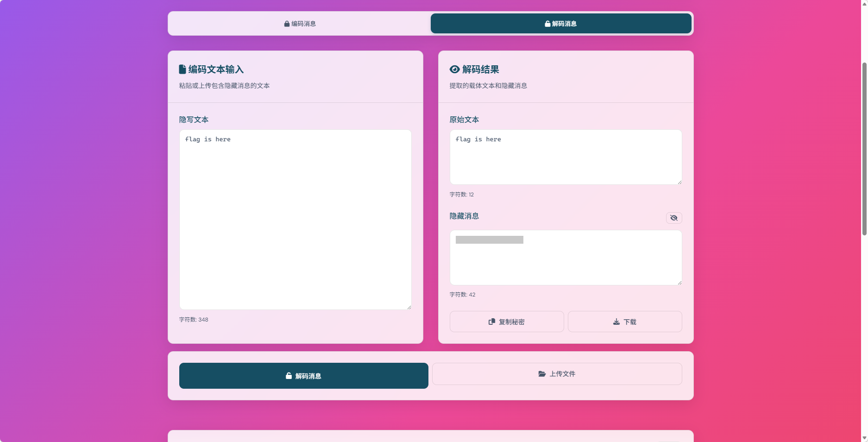Viewport: 868px width, 442px height.
Task: Click the resize handle of 隐藏消息 textarea
Action: tap(679, 282)
